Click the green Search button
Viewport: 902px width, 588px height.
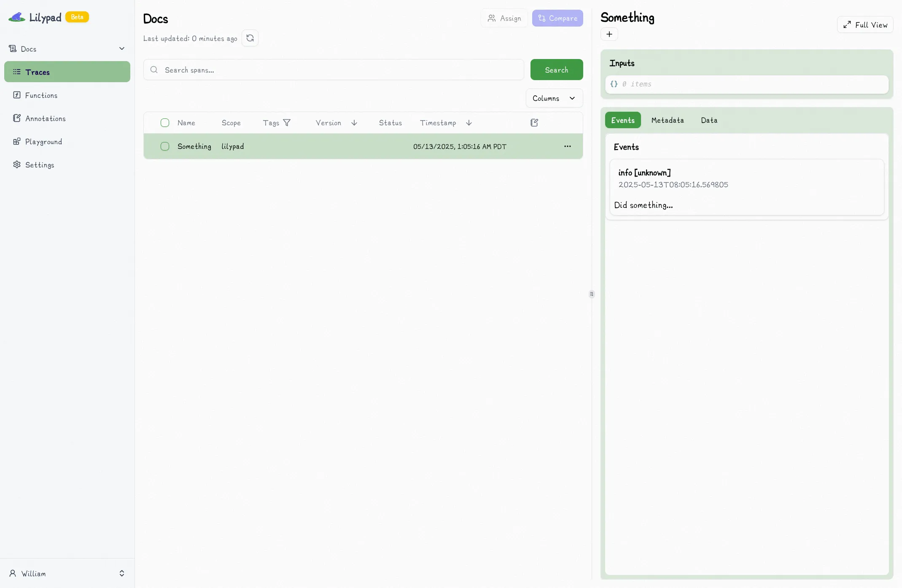click(x=556, y=70)
